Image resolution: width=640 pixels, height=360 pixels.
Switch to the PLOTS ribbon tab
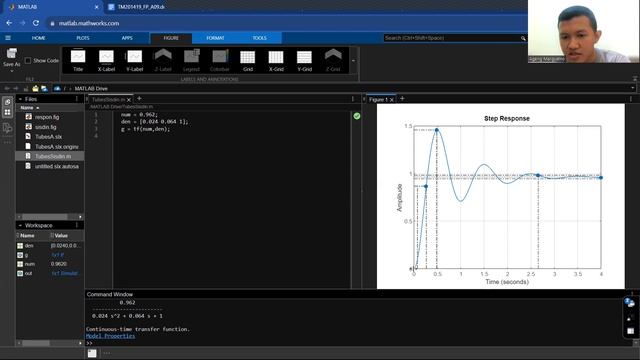[83, 38]
